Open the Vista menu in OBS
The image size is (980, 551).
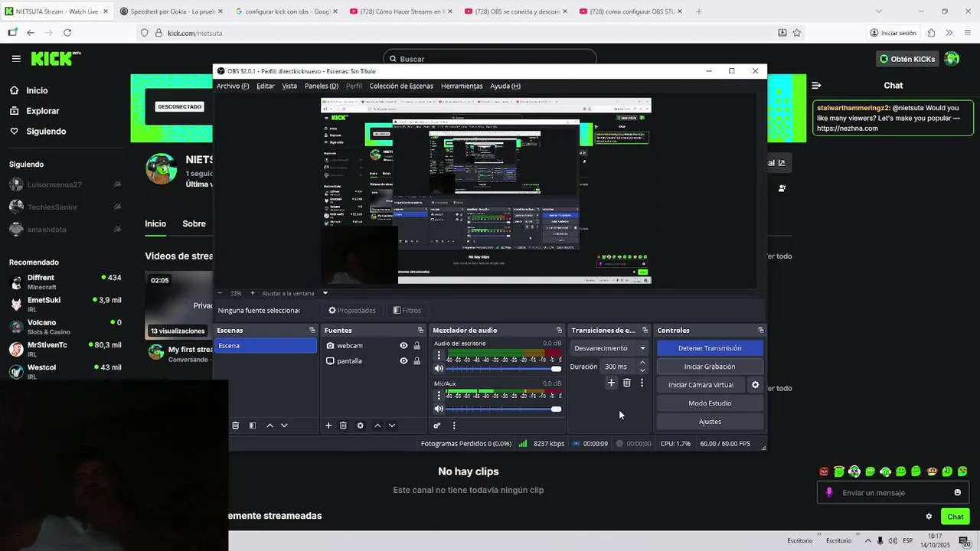click(289, 86)
